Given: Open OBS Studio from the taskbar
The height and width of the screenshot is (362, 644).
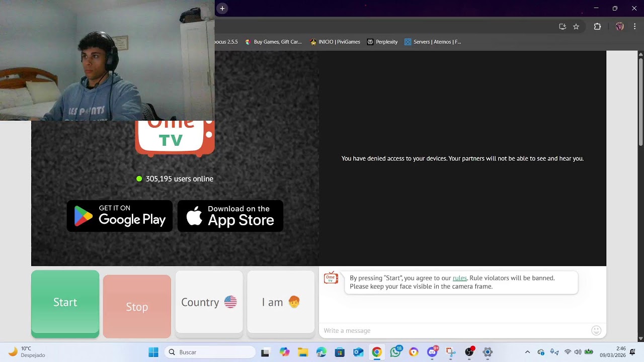Looking at the screenshot, I should pos(469,352).
